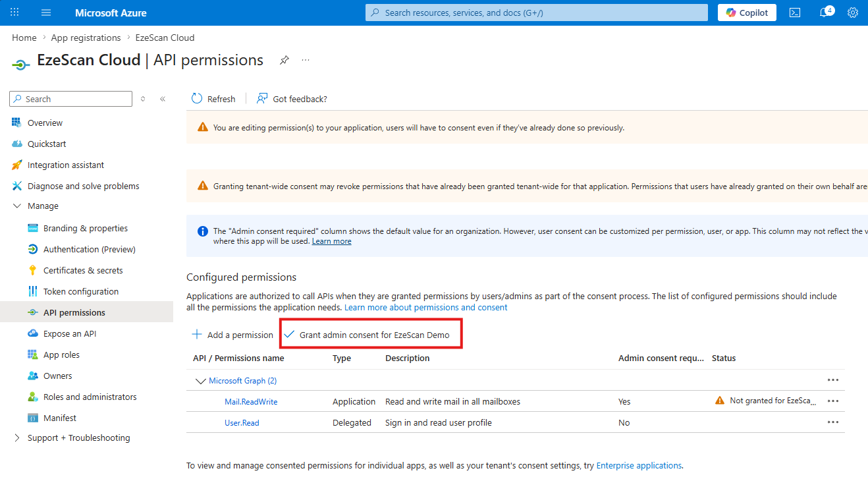The image size is (868, 481).
Task: Open ellipsis menu for Mail.ReadWrite row
Action: tap(833, 401)
